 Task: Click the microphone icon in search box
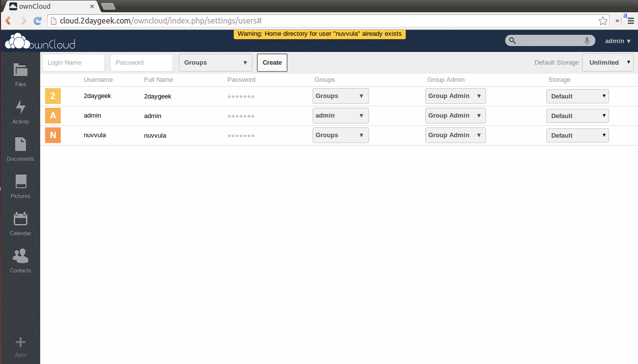click(587, 41)
